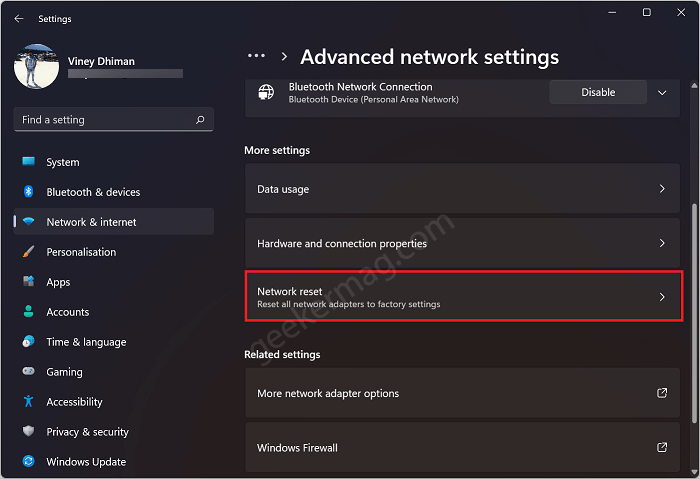Click the Personalisation paintbrush icon
Viewport: 700px width, 479px height.
coord(29,251)
